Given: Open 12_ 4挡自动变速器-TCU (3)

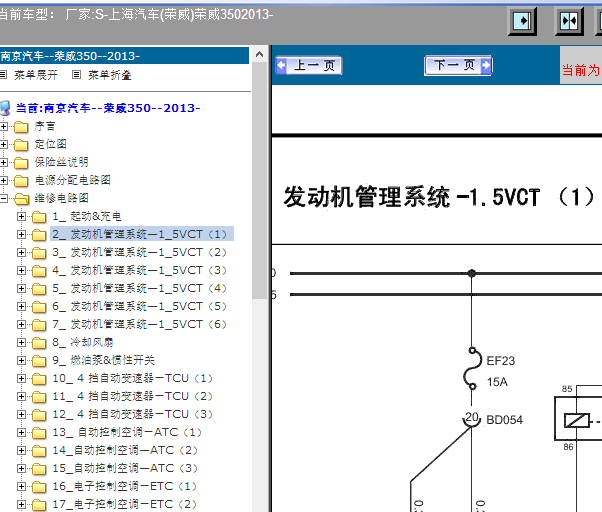Looking at the screenshot, I should pyautogui.click(x=133, y=414).
